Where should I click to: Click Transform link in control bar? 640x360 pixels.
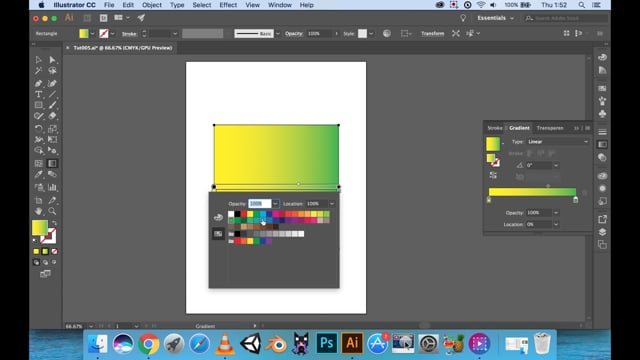coord(433,33)
